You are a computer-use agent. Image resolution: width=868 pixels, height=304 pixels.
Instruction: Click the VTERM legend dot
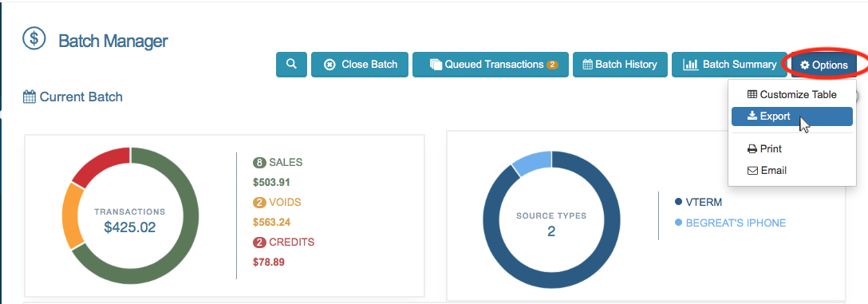[679, 202]
